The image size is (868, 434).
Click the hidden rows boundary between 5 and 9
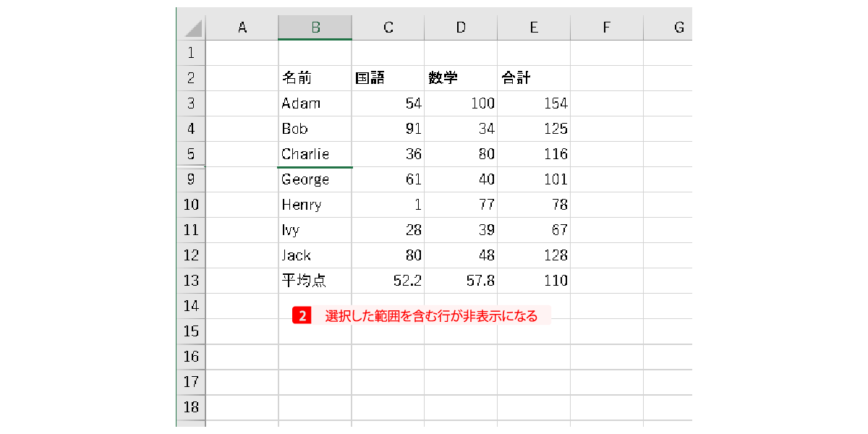click(x=191, y=167)
